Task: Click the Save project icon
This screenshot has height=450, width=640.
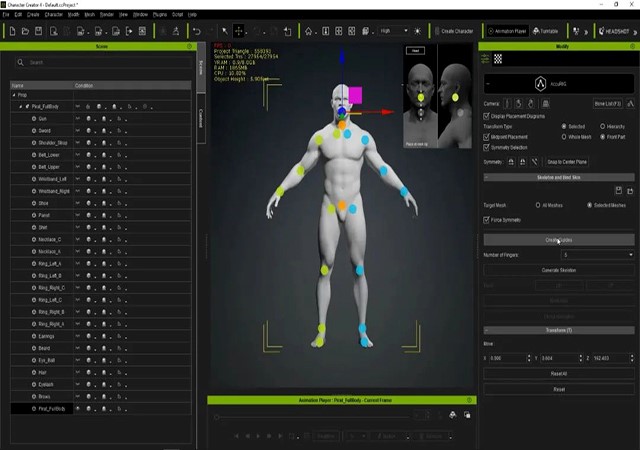Action: point(39,31)
